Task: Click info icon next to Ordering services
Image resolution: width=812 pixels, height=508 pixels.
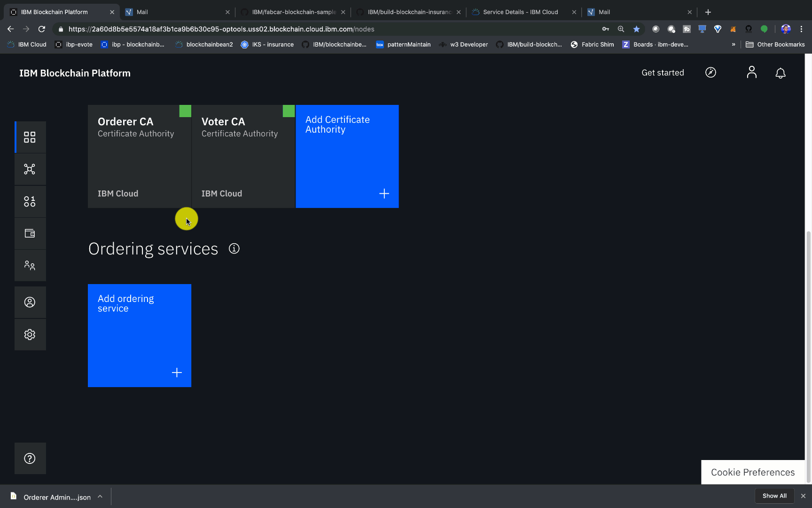Action: click(x=234, y=248)
